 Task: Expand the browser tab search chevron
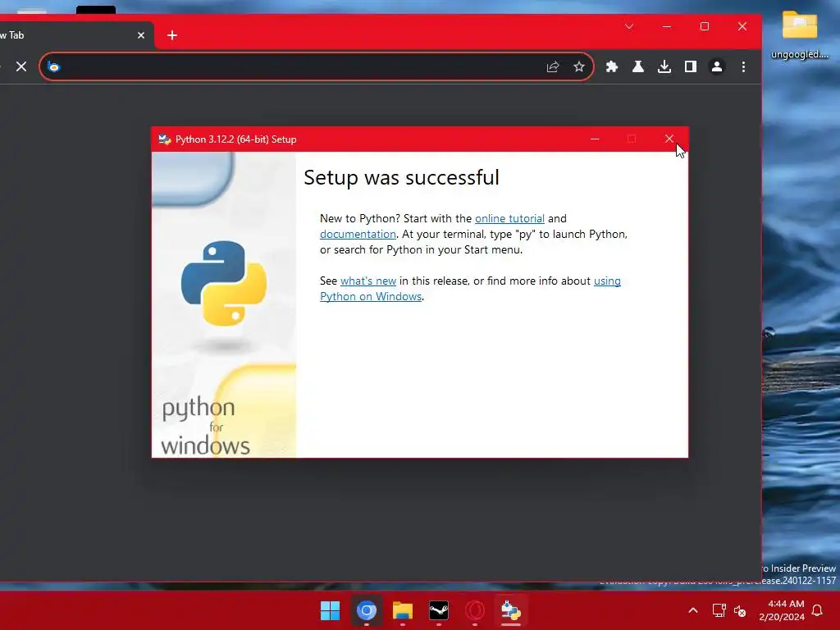pos(629,26)
